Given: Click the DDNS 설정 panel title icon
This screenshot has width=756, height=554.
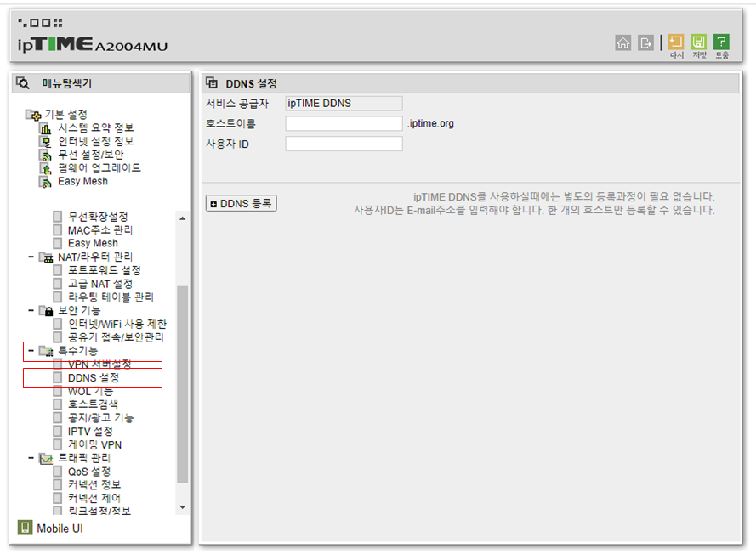Looking at the screenshot, I should (212, 83).
